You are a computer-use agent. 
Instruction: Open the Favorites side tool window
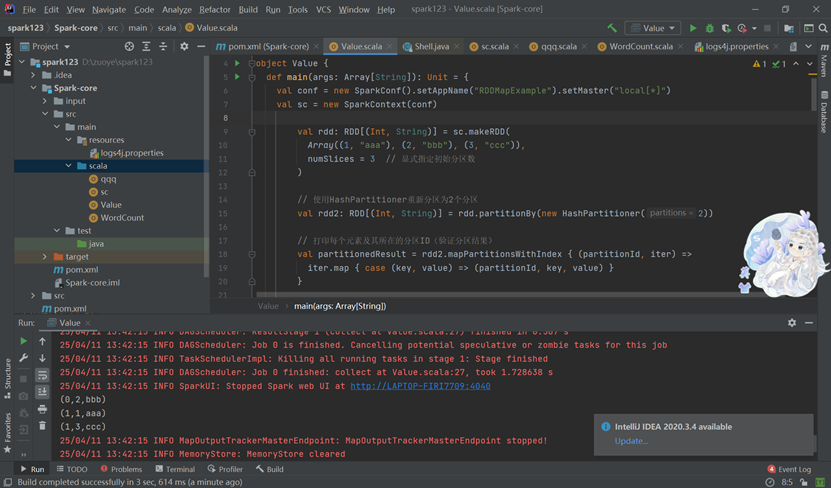7,432
